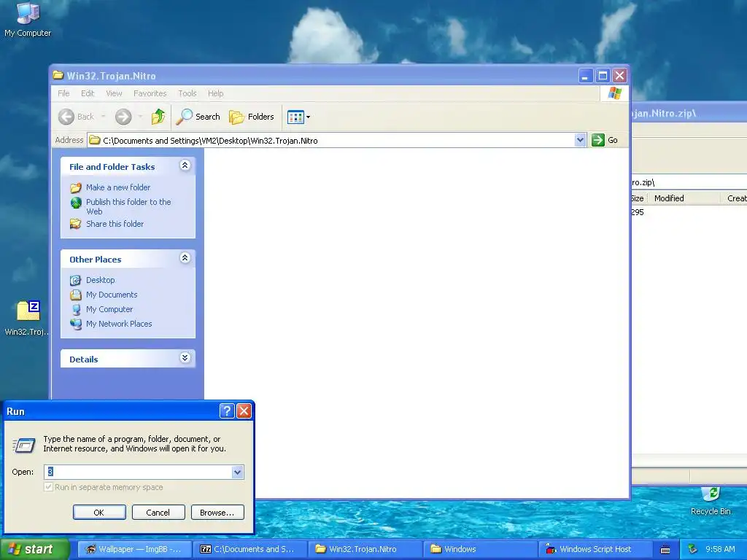The height and width of the screenshot is (560, 747).
Task: Open the Favorites menu
Action: coord(150,93)
